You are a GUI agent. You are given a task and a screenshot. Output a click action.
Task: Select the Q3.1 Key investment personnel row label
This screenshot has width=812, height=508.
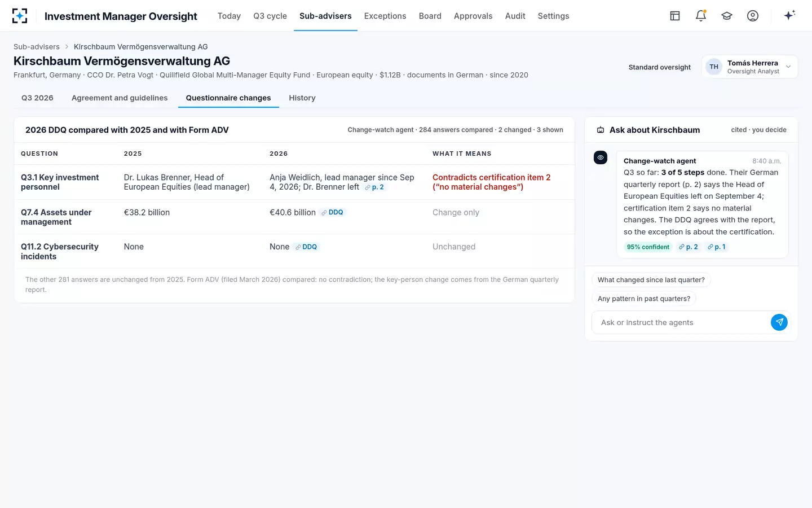[x=60, y=182]
